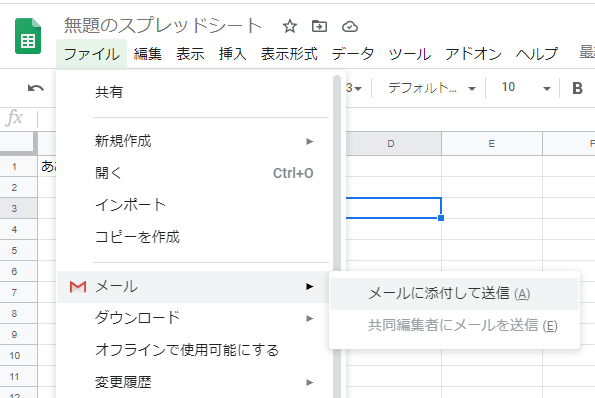Open the 表示形式 menu
Screen dimensions: 595x398
point(289,54)
